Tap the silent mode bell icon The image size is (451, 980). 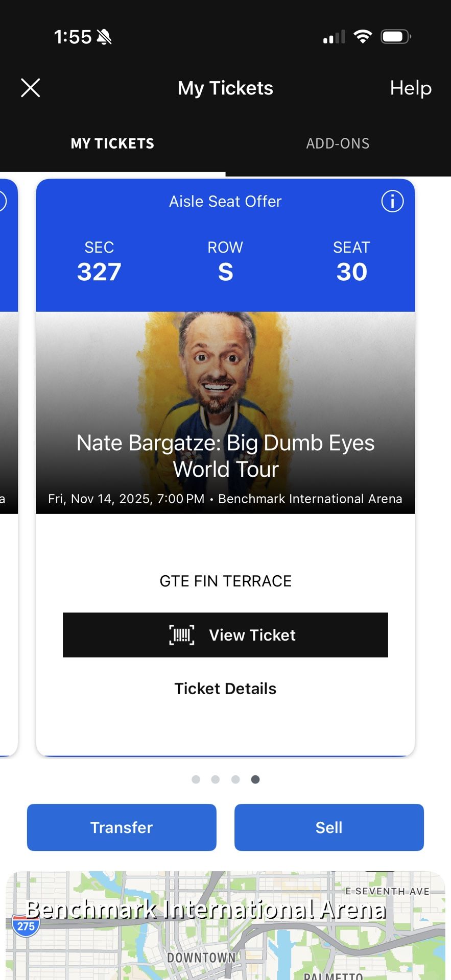[x=104, y=37]
